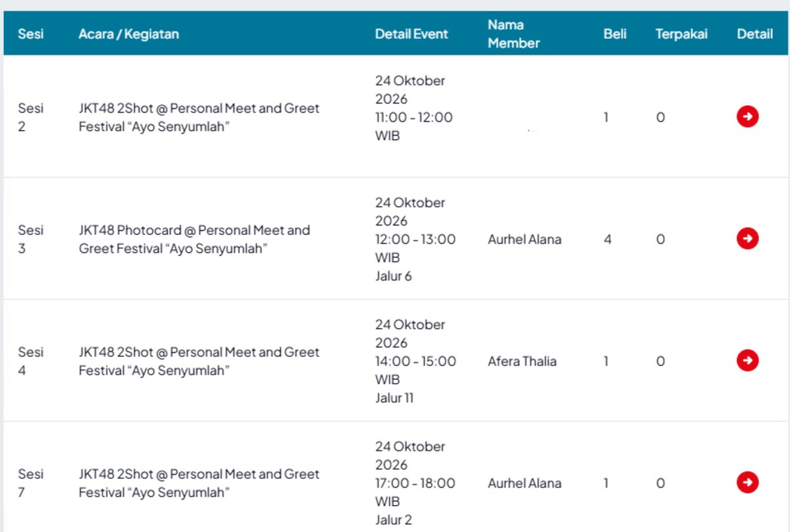The height and width of the screenshot is (532, 790).
Task: Click the Terpakai value 0 in Sesi 2 row
Action: [660, 117]
